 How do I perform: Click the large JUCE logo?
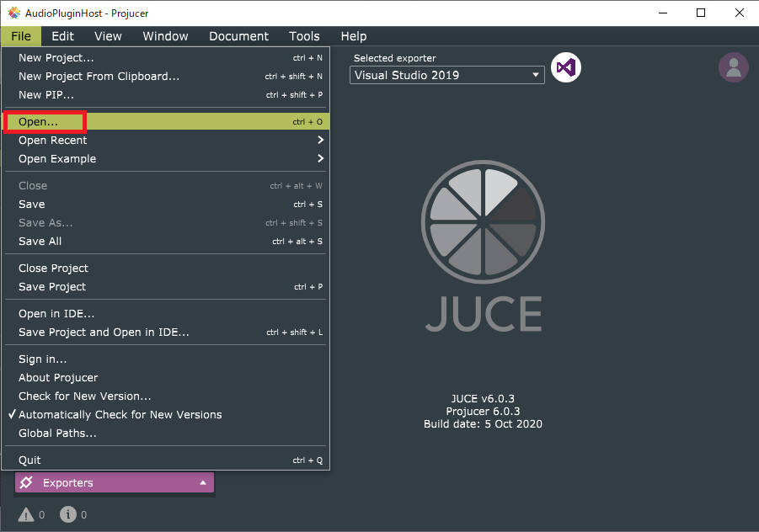483,246
